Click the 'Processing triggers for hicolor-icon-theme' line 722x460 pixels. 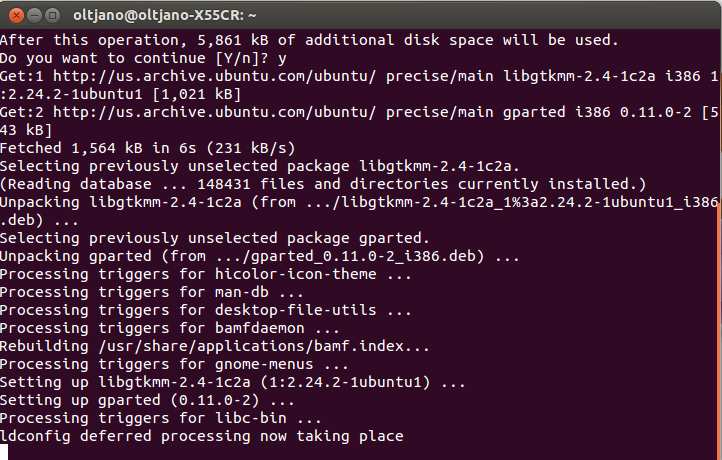tap(206, 274)
